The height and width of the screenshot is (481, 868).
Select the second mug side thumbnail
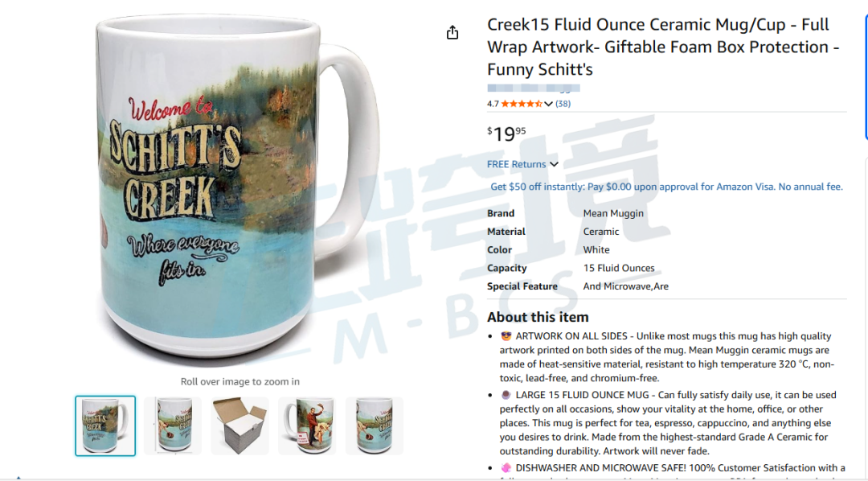click(173, 425)
